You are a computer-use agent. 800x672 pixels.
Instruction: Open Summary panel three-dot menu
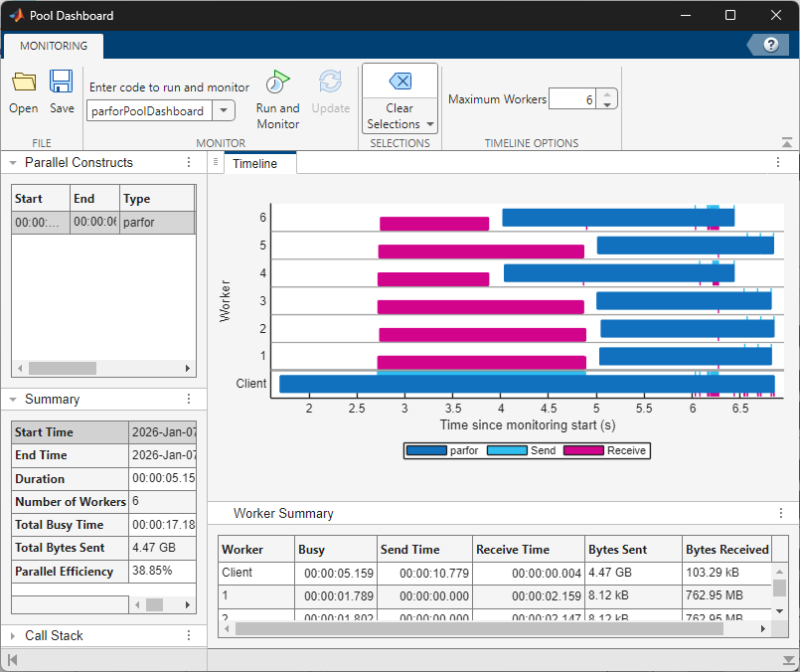point(189,399)
